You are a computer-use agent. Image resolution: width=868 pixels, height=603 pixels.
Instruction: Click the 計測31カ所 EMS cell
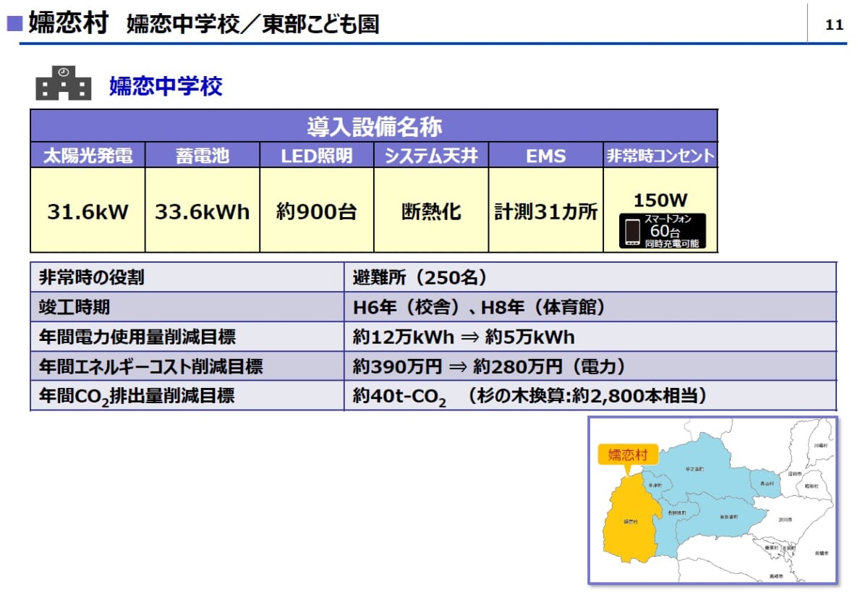[x=545, y=211]
